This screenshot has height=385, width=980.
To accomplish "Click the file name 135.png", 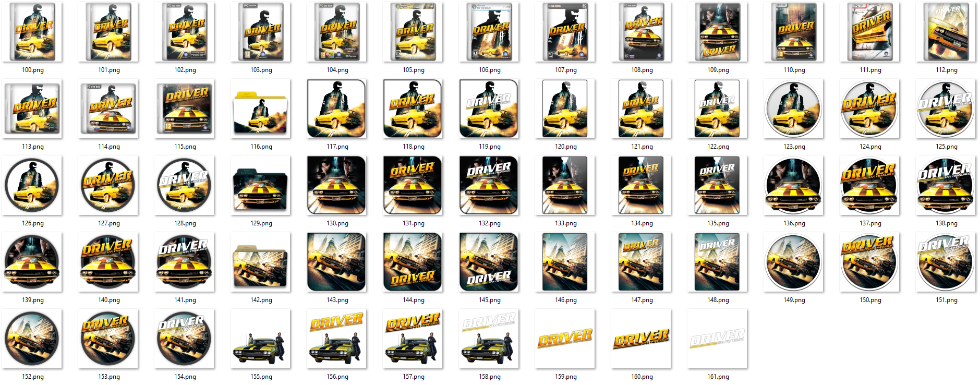I will click(718, 223).
